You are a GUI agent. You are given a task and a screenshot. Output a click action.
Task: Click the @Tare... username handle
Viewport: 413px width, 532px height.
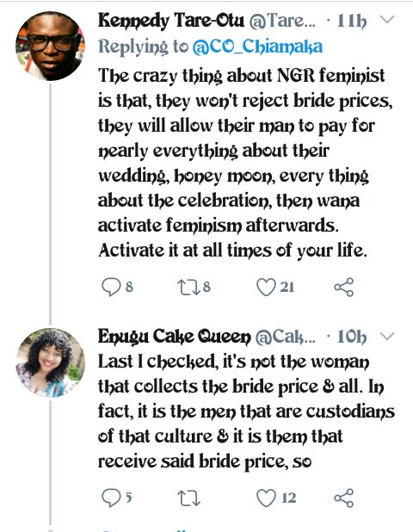tap(282, 22)
